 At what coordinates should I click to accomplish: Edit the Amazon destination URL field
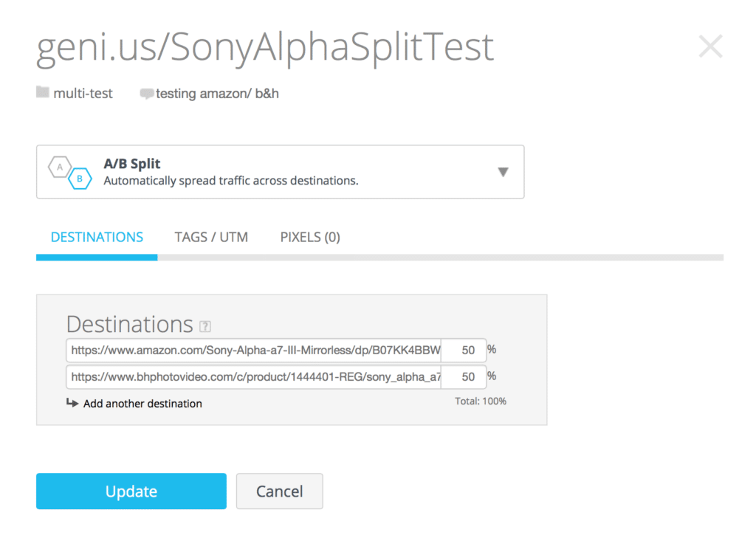pos(254,351)
